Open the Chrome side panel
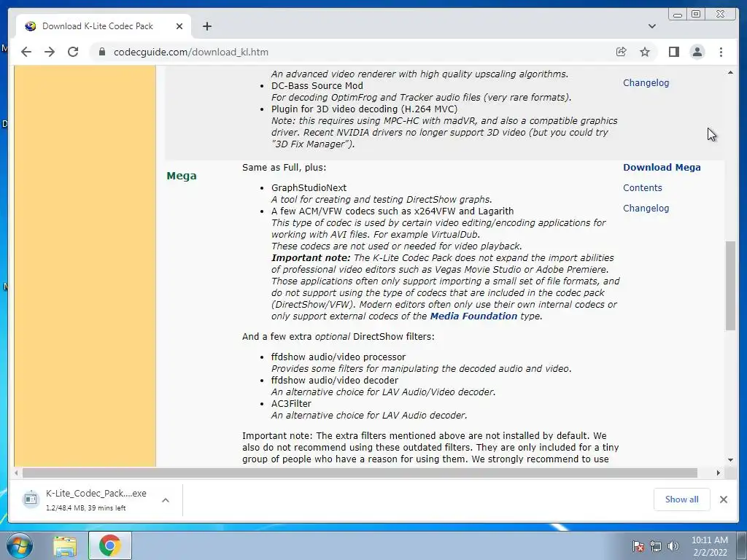Screen dimensions: 747x560 673,52
